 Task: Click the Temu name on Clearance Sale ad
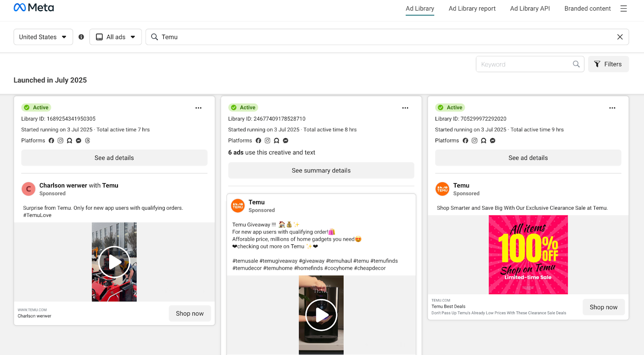[x=461, y=186]
